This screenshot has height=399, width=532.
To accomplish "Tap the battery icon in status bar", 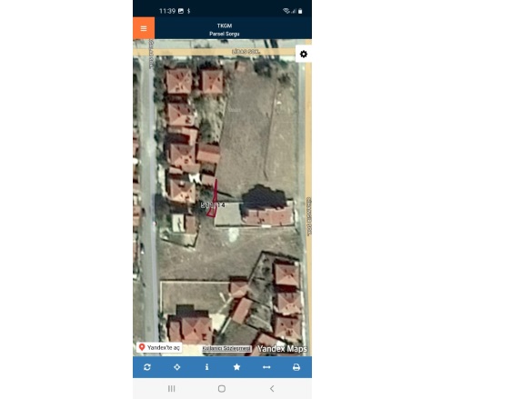I will tap(300, 11).
